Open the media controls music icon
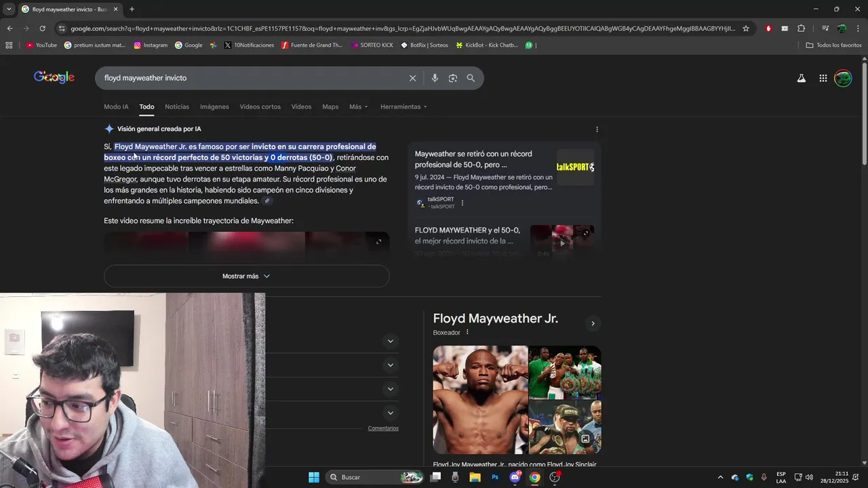Image resolution: width=868 pixels, height=488 pixels. [x=825, y=28]
